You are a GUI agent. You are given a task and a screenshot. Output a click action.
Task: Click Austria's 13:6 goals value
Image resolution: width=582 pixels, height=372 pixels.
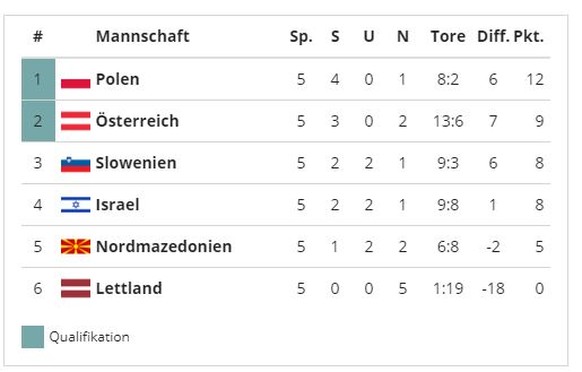[x=448, y=121]
